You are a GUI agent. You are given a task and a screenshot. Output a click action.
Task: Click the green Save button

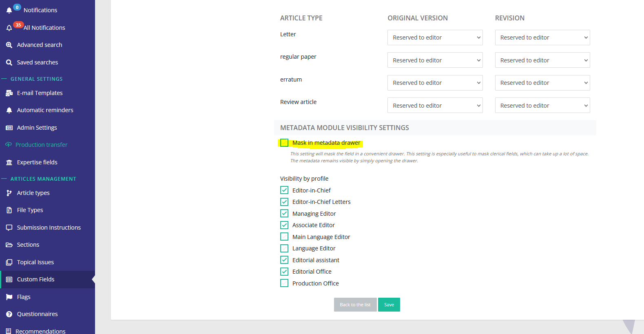[389, 305]
